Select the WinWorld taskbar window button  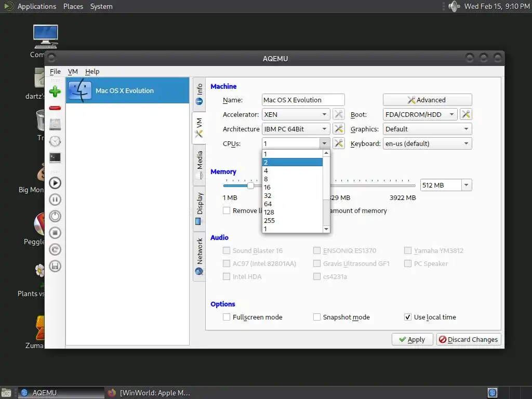point(149,393)
